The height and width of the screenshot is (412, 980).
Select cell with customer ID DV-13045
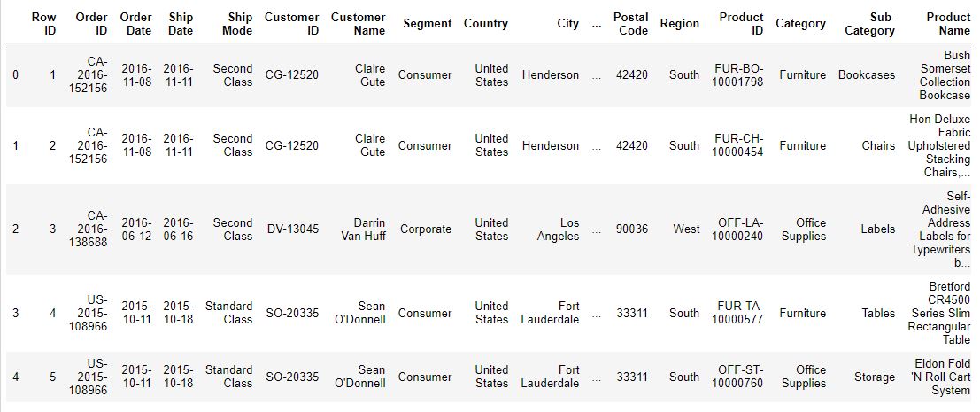292,229
